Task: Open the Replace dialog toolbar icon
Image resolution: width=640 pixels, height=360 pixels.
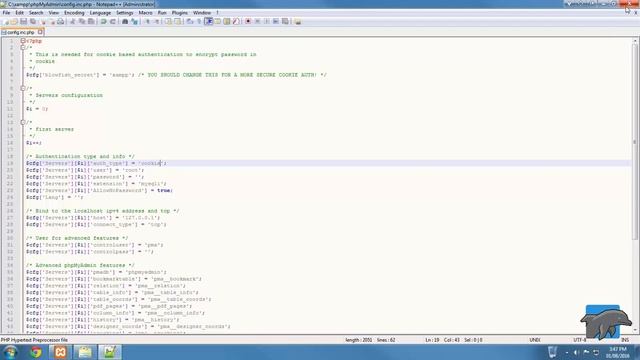Action: (135, 21)
